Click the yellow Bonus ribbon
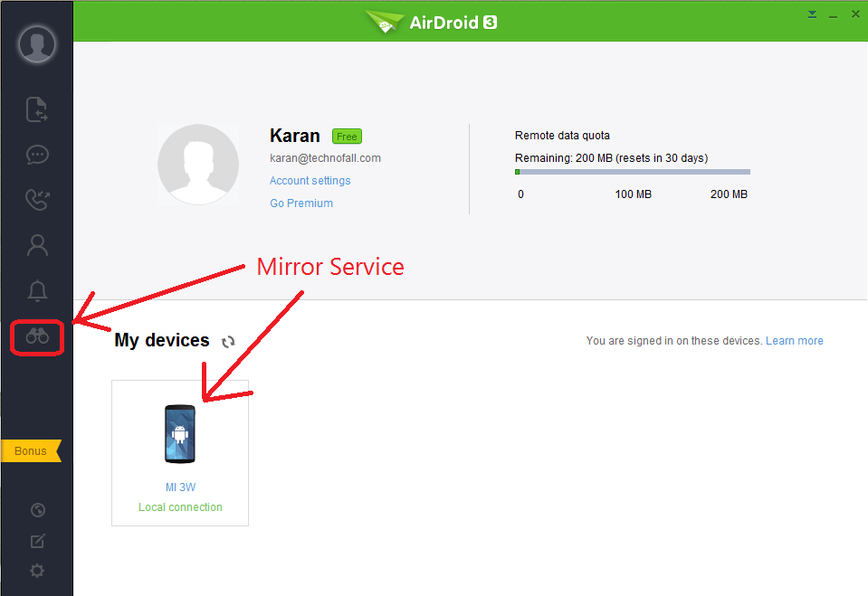 point(31,451)
